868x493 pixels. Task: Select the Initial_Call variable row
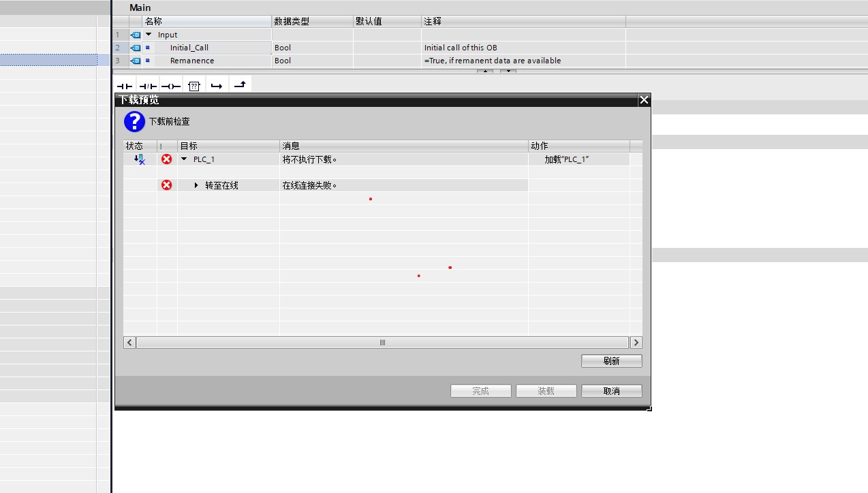189,48
